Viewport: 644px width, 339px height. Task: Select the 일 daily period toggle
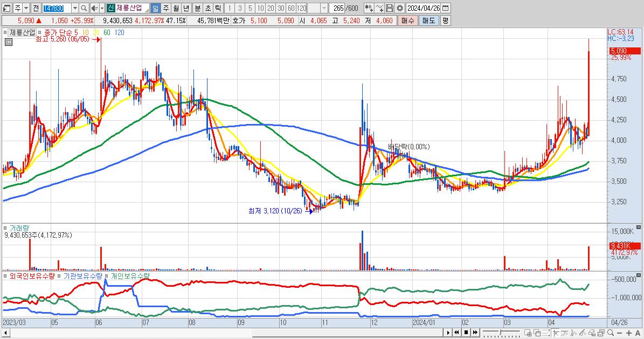(155, 8)
